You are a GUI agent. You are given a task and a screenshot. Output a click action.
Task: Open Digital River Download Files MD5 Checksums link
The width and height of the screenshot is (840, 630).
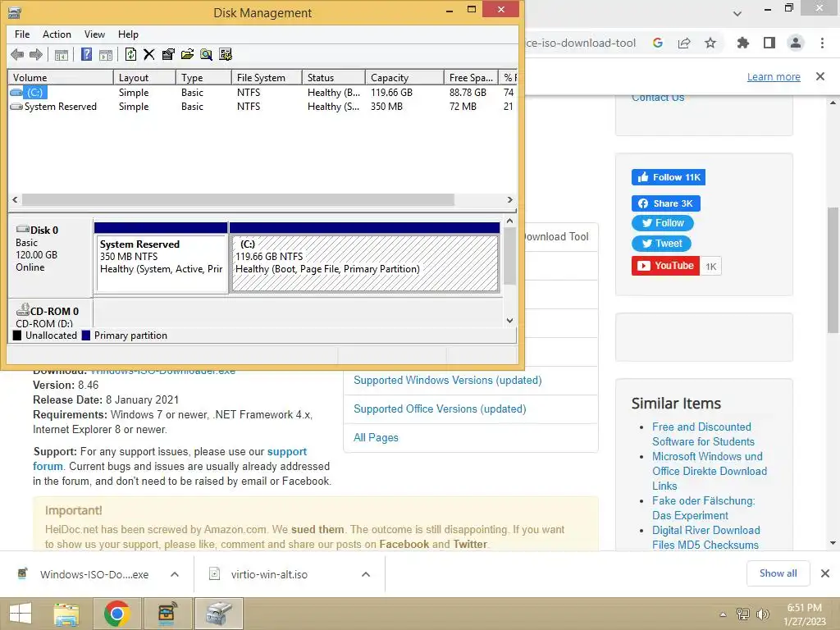click(705, 538)
